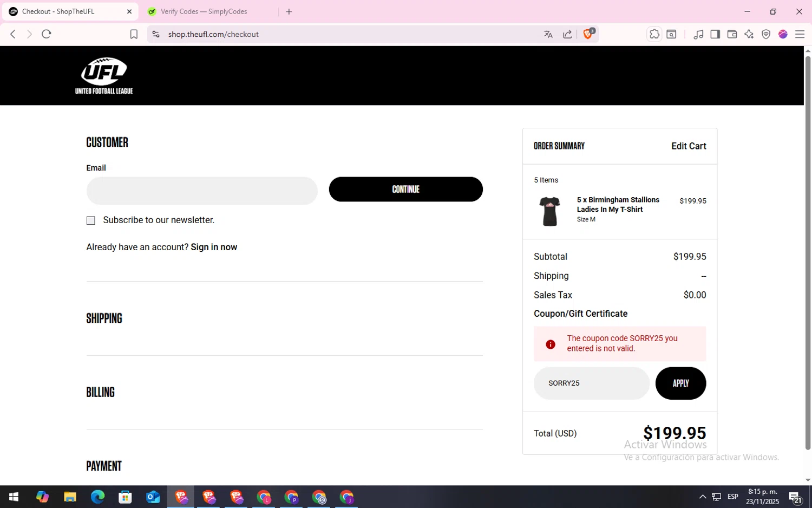Click the SHIPPING section heading
Image resolution: width=812 pixels, height=508 pixels.
[104, 318]
